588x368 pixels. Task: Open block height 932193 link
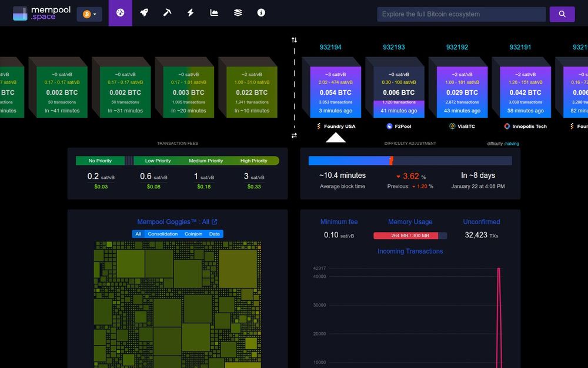(394, 47)
